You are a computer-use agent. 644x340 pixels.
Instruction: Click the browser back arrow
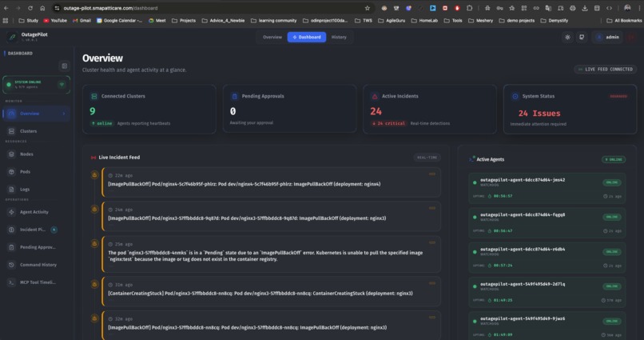point(6,8)
